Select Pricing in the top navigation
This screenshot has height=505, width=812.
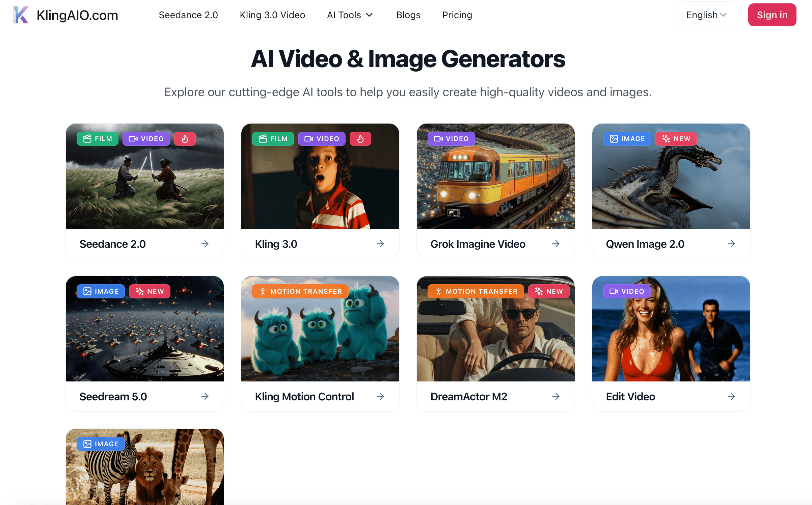point(457,15)
